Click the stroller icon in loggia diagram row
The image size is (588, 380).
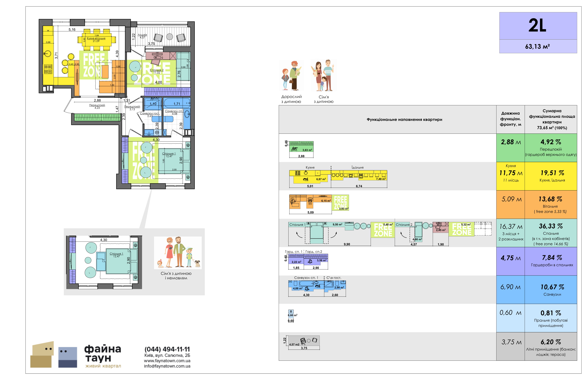[303, 341]
